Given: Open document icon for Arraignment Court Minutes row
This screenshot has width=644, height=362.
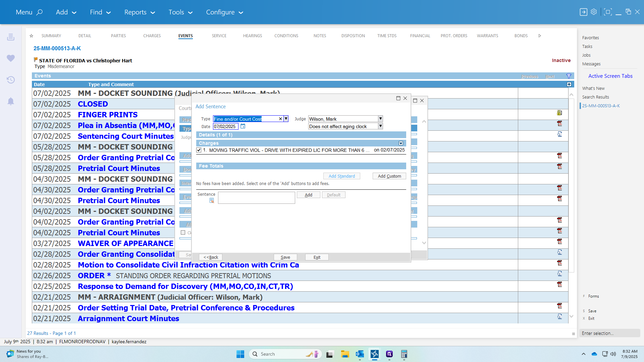Looking at the screenshot, I should pos(559,317).
